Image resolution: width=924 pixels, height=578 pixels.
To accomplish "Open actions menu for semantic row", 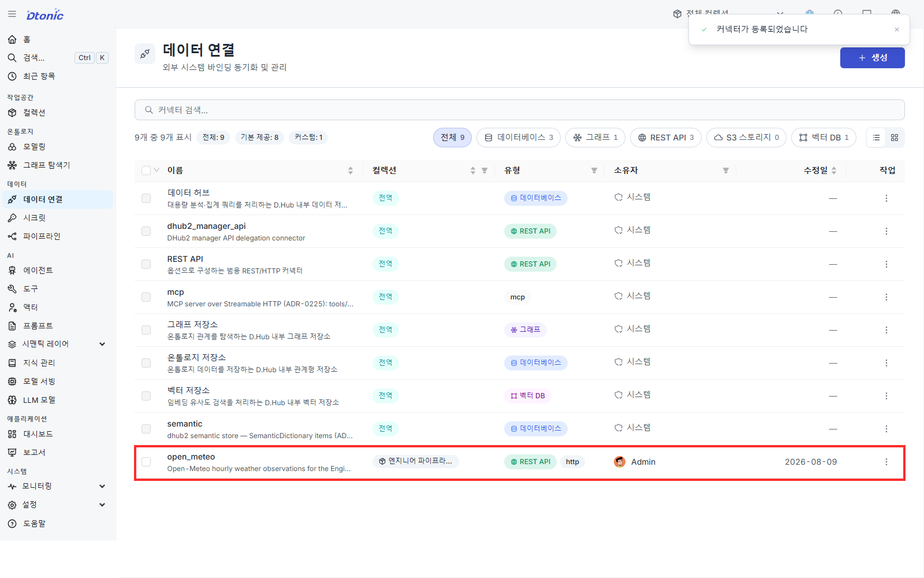I will tap(886, 429).
